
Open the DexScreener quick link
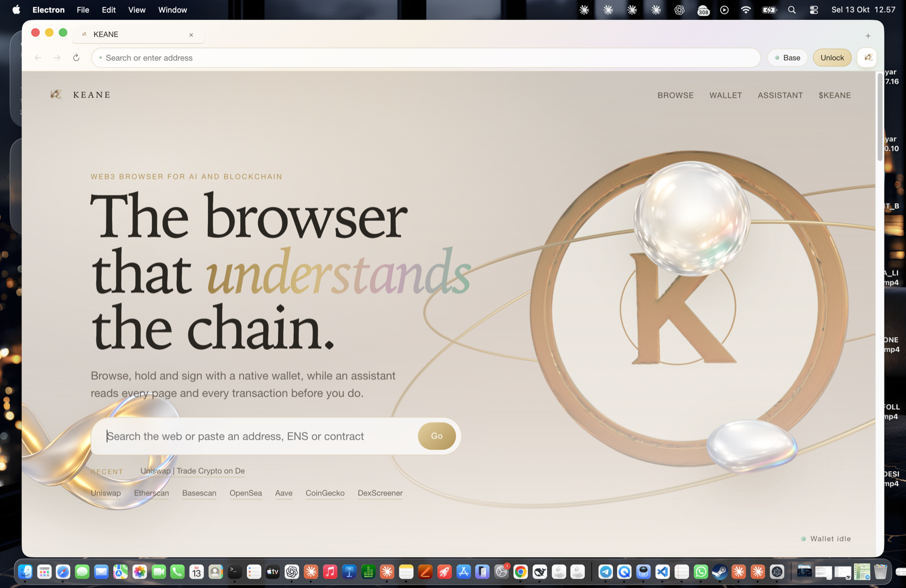380,493
